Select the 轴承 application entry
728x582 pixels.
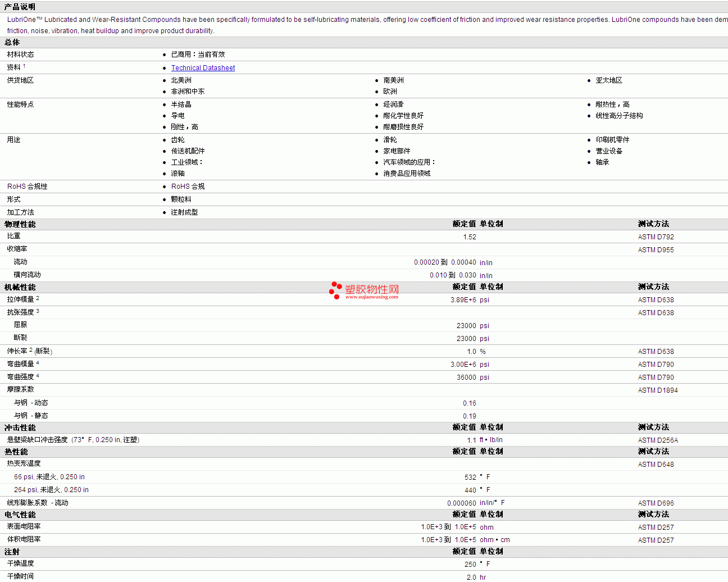tap(602, 162)
